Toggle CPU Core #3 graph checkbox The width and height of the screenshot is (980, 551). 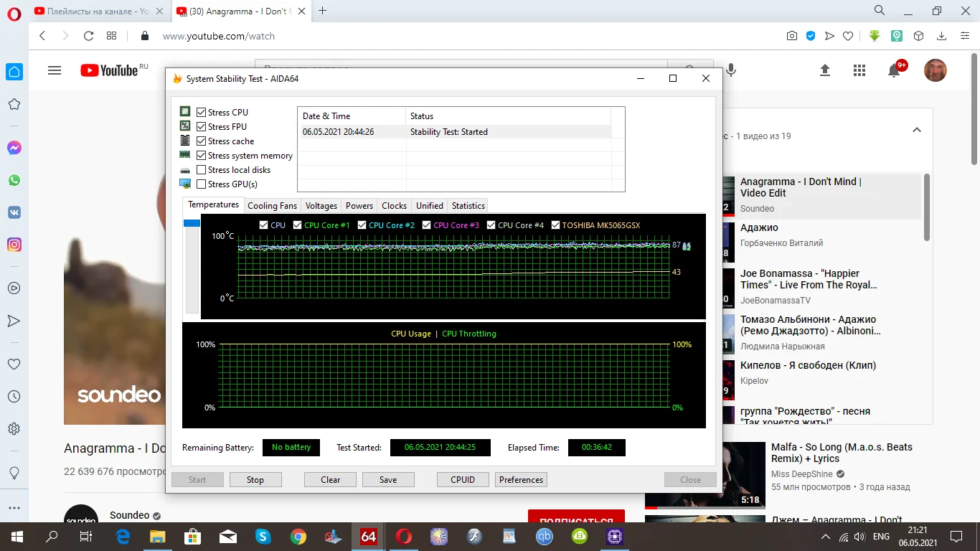[x=426, y=225]
